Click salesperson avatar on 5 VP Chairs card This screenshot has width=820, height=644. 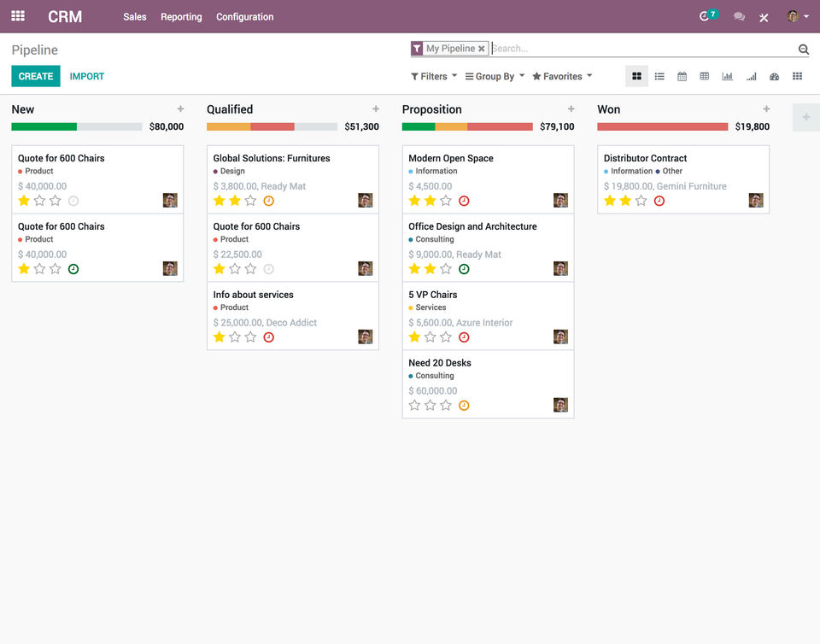point(560,337)
